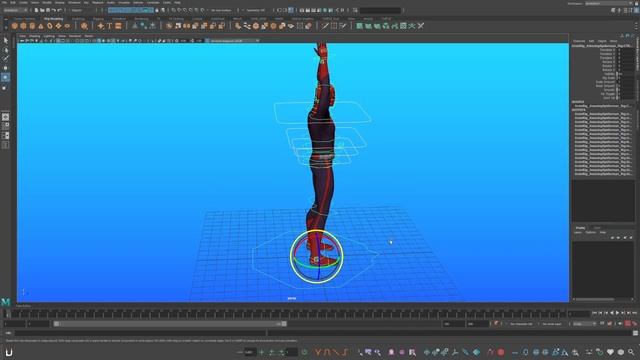Create a polygon sphere from the shelf
The image size is (640, 360).
[x=15, y=26]
